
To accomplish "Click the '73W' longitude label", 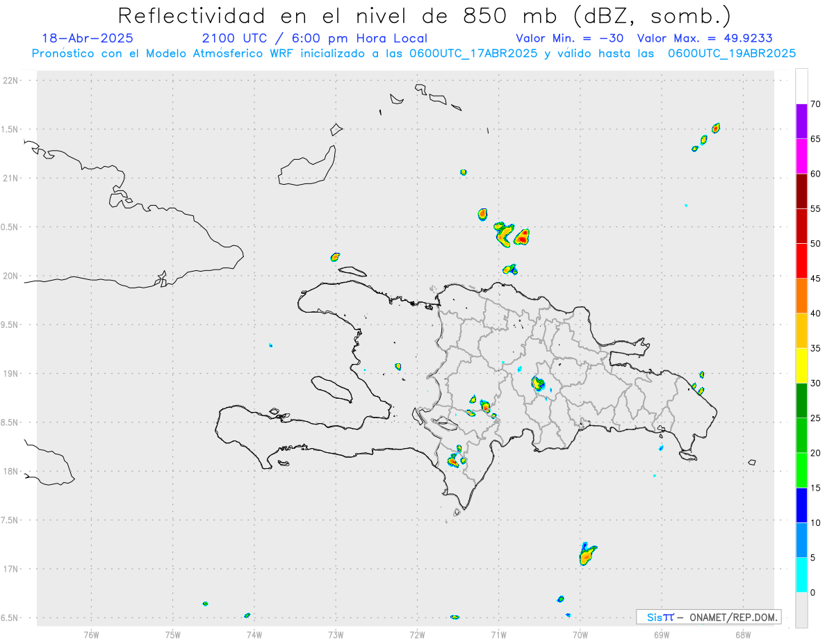I will (x=336, y=634).
